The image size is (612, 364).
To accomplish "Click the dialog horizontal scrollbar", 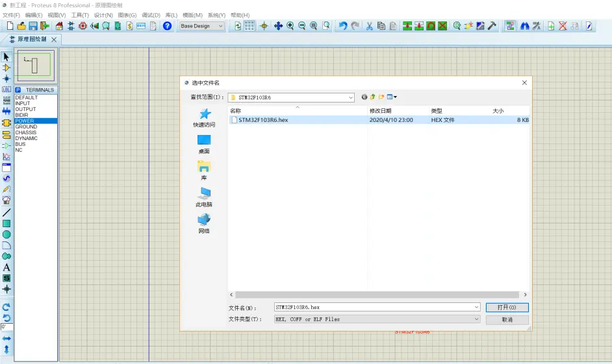I will click(x=377, y=295).
